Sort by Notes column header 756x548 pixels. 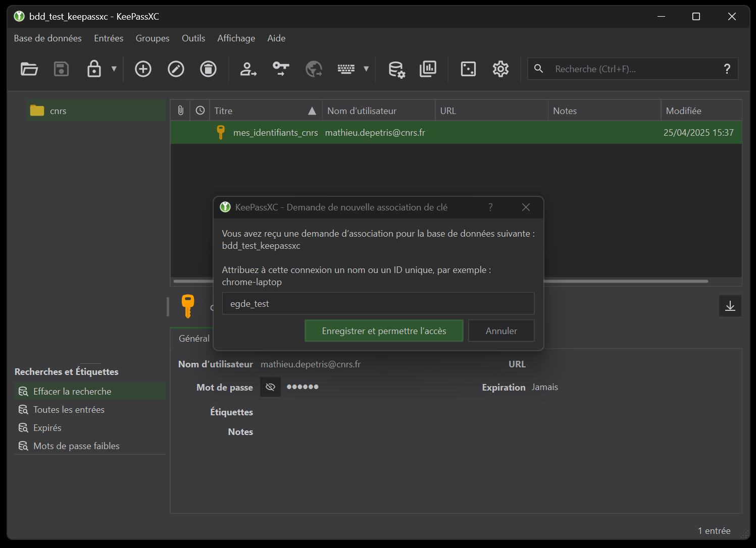604,111
